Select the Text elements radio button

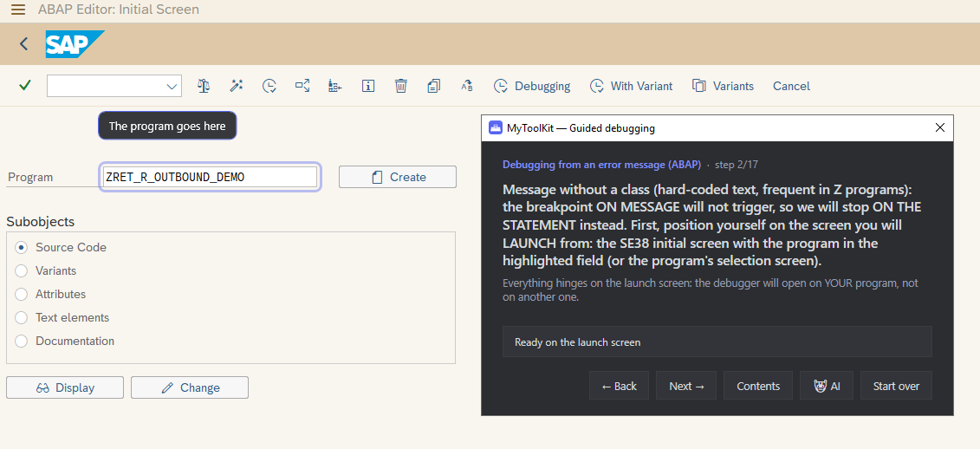coord(22,317)
